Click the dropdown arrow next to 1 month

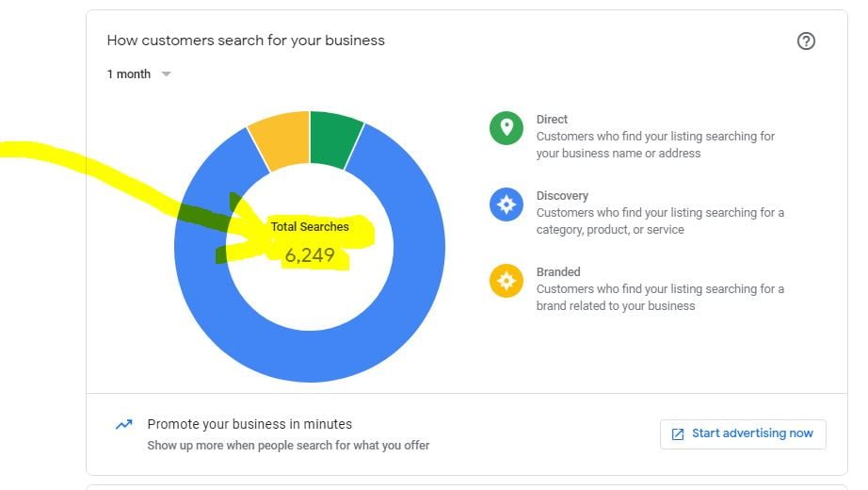[x=167, y=74]
